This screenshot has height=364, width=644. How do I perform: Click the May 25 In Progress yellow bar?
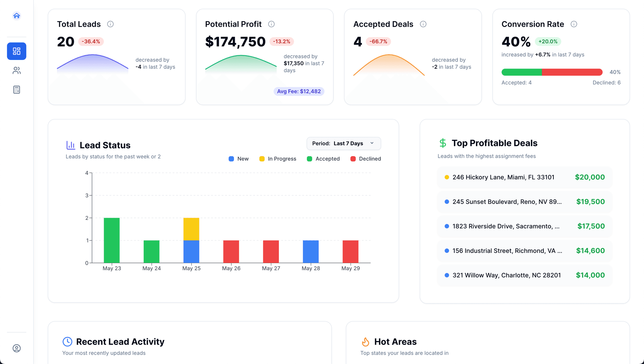coord(191,229)
